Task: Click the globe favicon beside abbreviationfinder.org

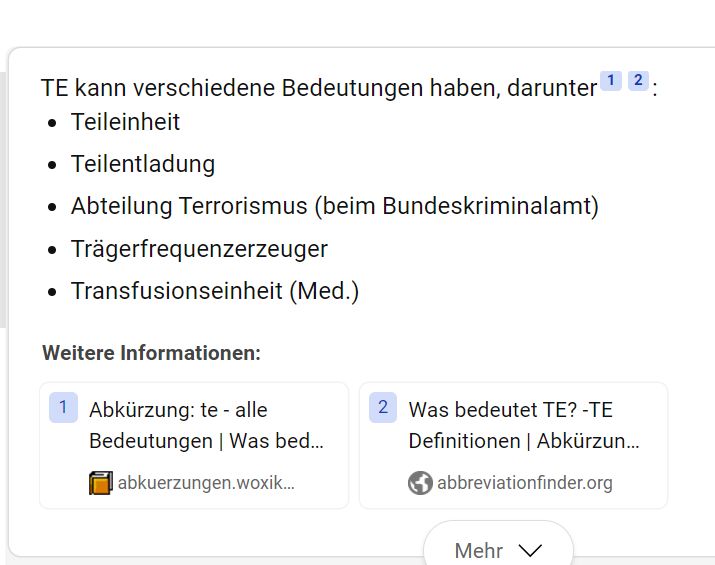Action: coord(420,483)
